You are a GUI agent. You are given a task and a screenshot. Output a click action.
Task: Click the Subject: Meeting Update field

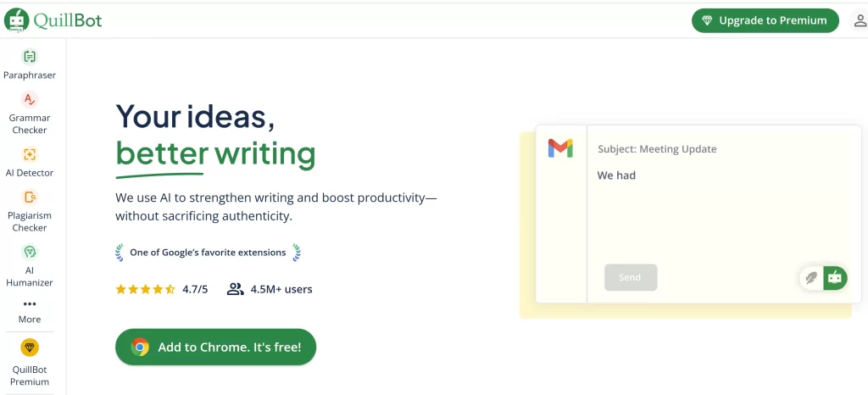(x=657, y=149)
